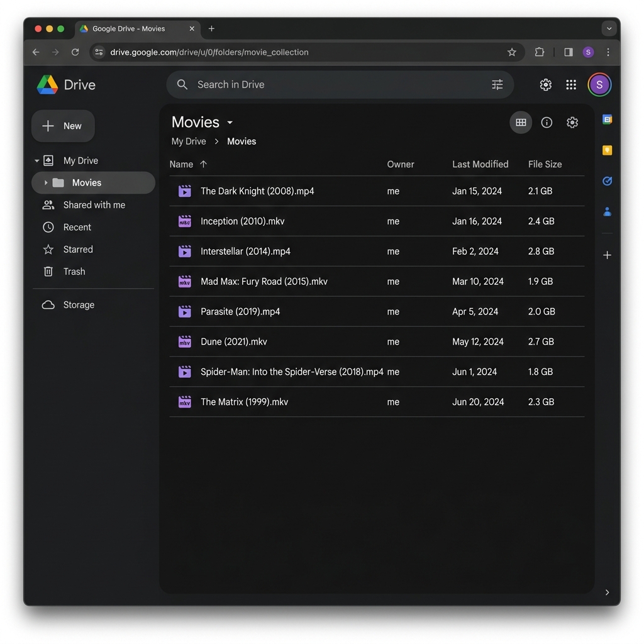Reload the Drive page
Viewport: 644px width, 644px height.
point(75,52)
